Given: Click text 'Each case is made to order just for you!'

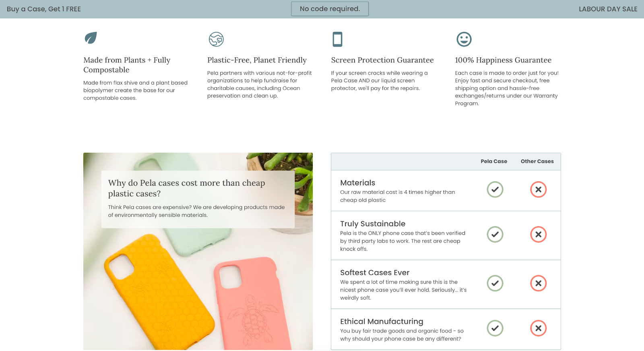Looking at the screenshot, I should coord(507,73).
